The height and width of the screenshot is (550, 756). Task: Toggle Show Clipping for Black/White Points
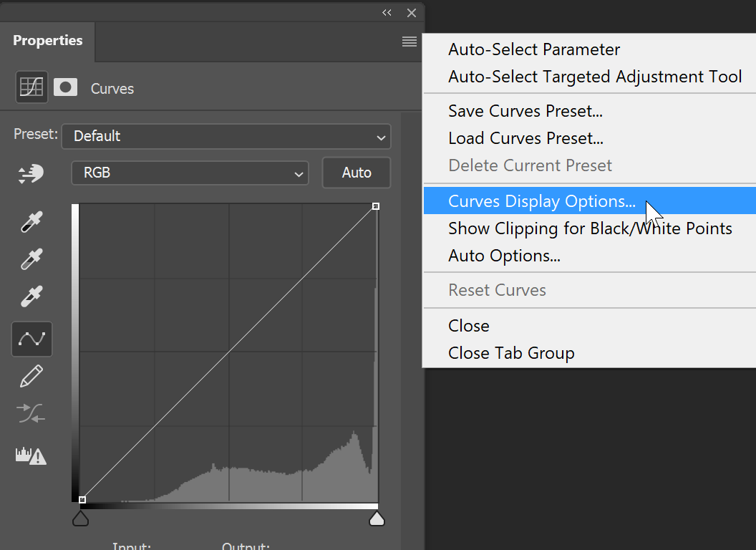590,228
